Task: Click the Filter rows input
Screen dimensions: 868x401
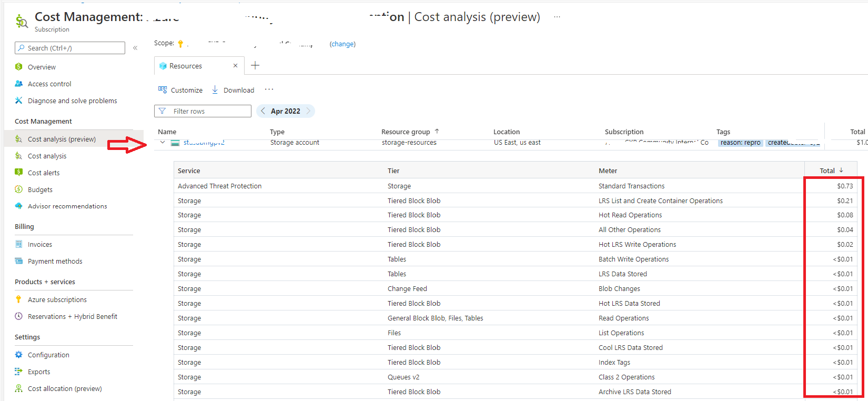Action: point(203,111)
